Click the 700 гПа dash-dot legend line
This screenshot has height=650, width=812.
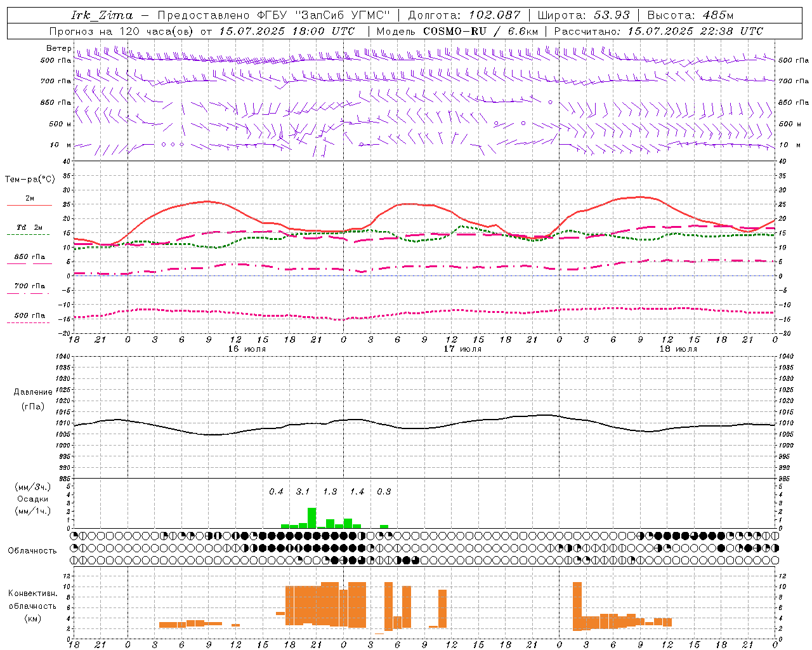29,293
